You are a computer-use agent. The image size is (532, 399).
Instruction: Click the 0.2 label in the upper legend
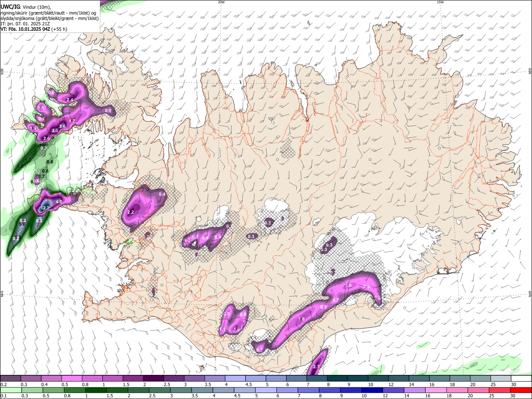pos(3,384)
